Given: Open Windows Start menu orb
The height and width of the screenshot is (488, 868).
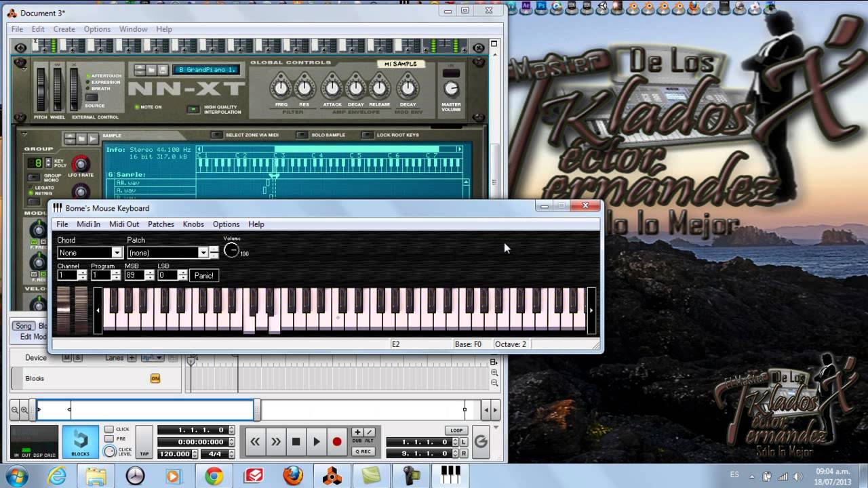Looking at the screenshot, I should (16, 475).
